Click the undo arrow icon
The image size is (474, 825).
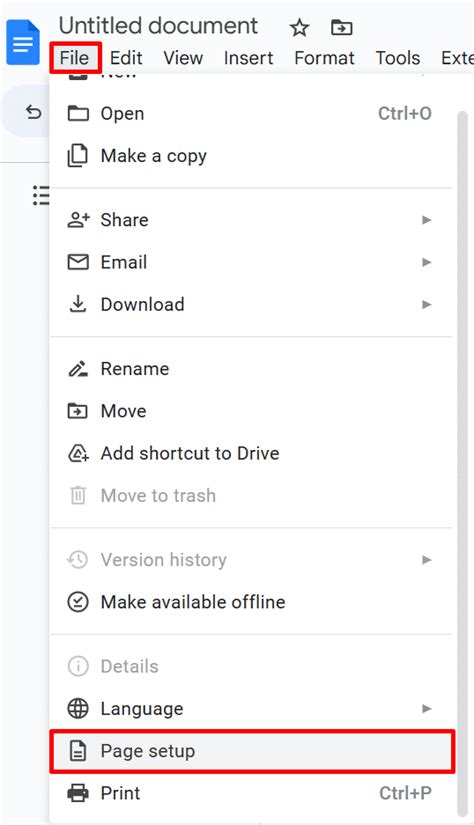click(33, 112)
